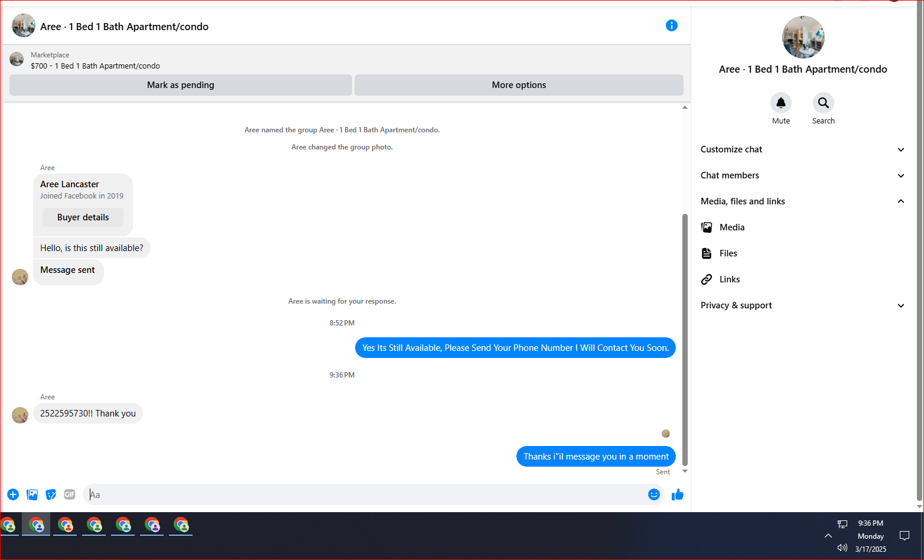Click the "Yes Its Still Available" message bubble
Image resolution: width=924 pixels, height=560 pixels.
[x=515, y=348]
